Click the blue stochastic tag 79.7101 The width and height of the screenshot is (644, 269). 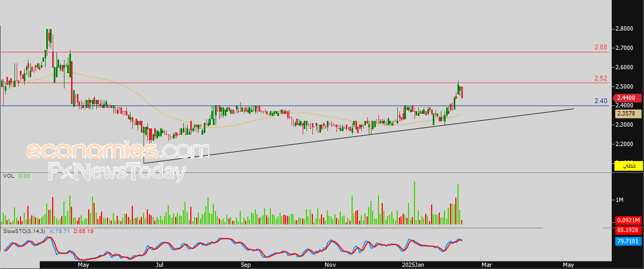coord(628,242)
